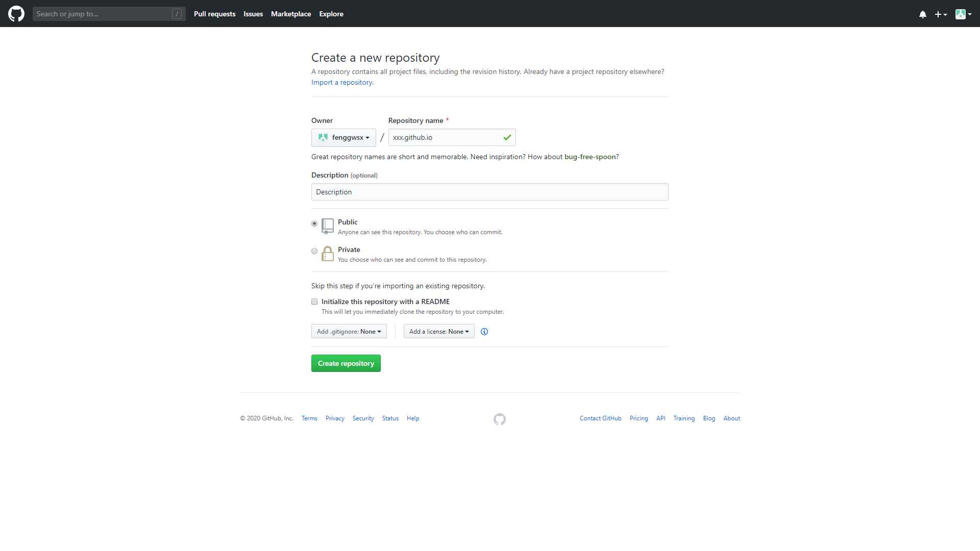The width and height of the screenshot is (980, 551).
Task: Open Issues from the navbar
Action: point(253,13)
